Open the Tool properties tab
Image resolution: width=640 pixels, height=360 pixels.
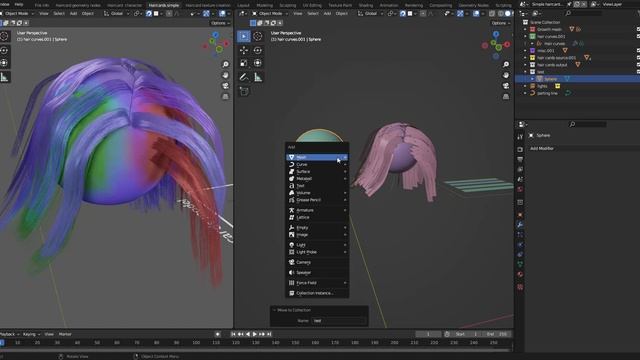pos(520,137)
